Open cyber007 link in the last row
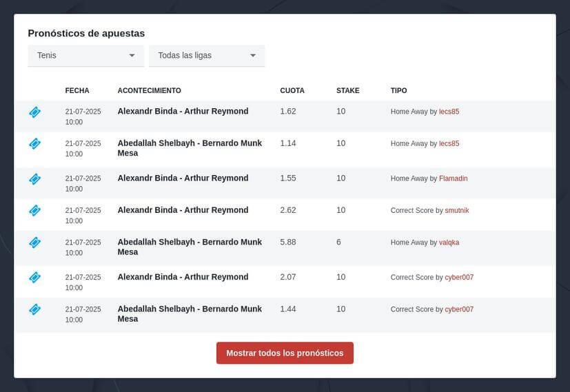Screen dimensions: 570x392 tap(459, 309)
